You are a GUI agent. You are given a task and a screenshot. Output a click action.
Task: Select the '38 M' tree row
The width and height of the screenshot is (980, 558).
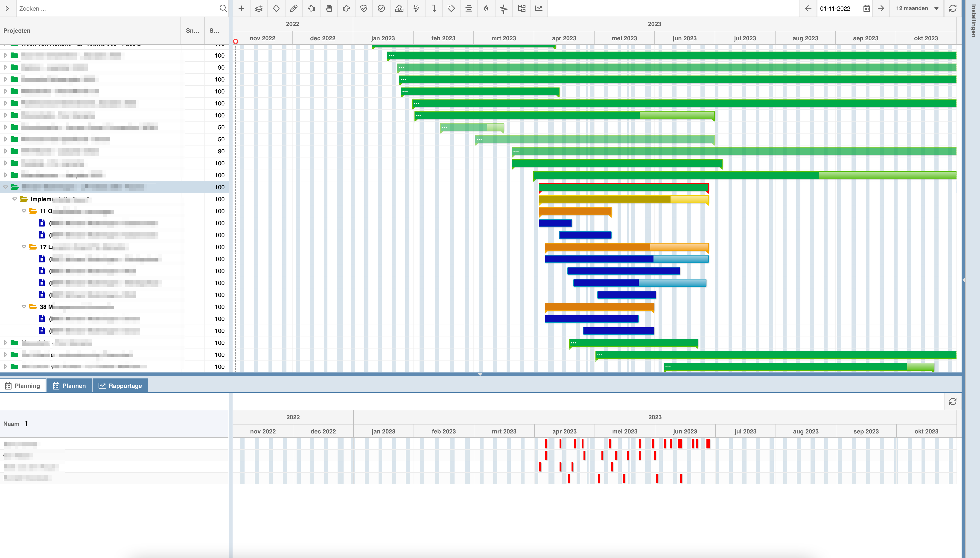[114, 307]
